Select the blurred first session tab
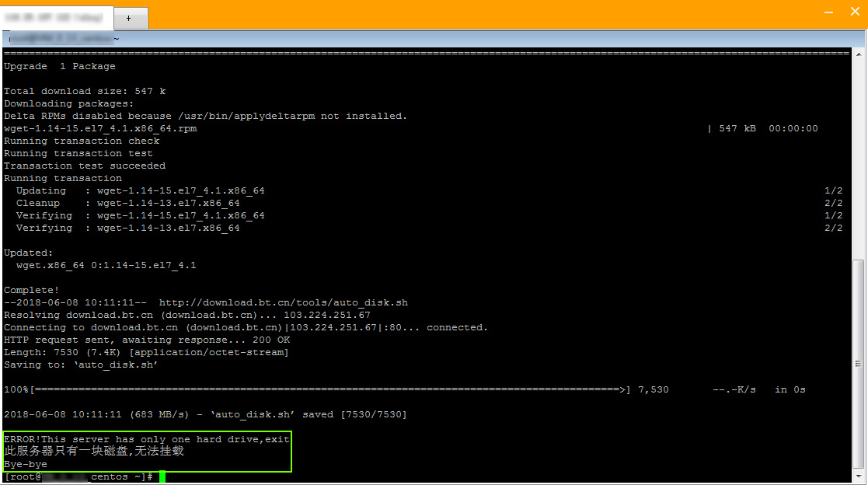This screenshot has width=868, height=485. (x=57, y=18)
